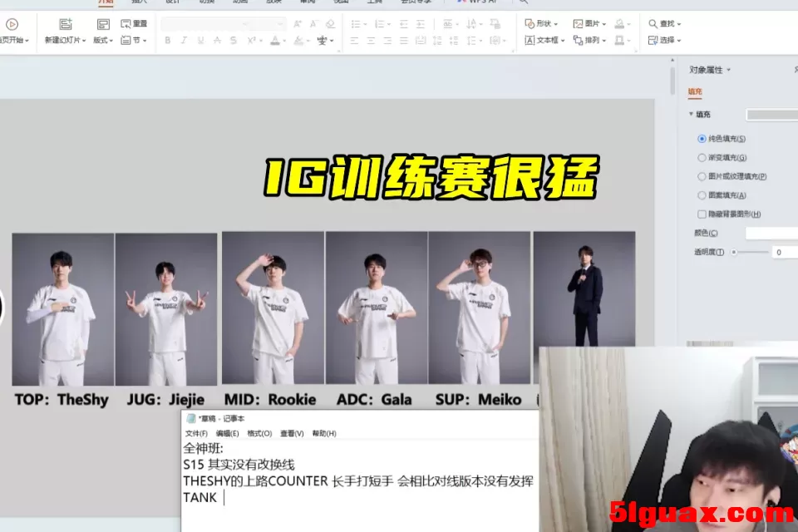The image size is (798, 532).
Task: Insert bulleted list
Action: click(x=355, y=24)
